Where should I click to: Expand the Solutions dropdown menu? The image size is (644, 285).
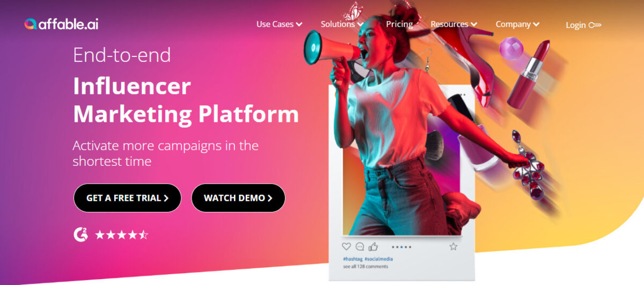342,24
